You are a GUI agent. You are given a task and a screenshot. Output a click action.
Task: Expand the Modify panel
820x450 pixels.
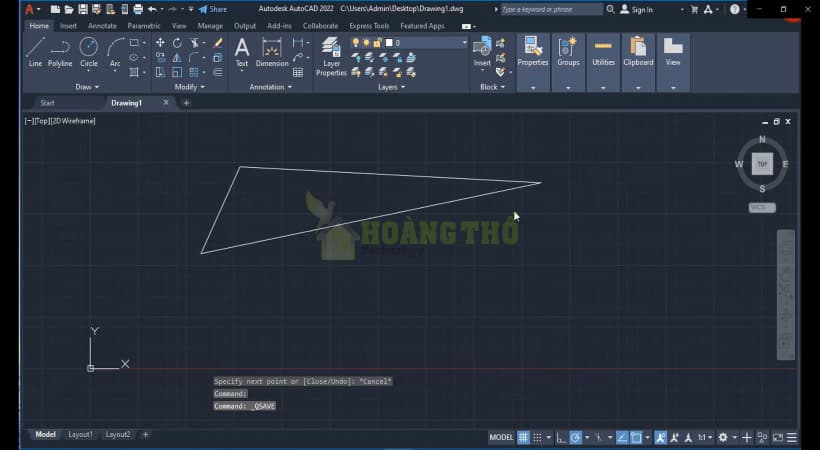[190, 87]
